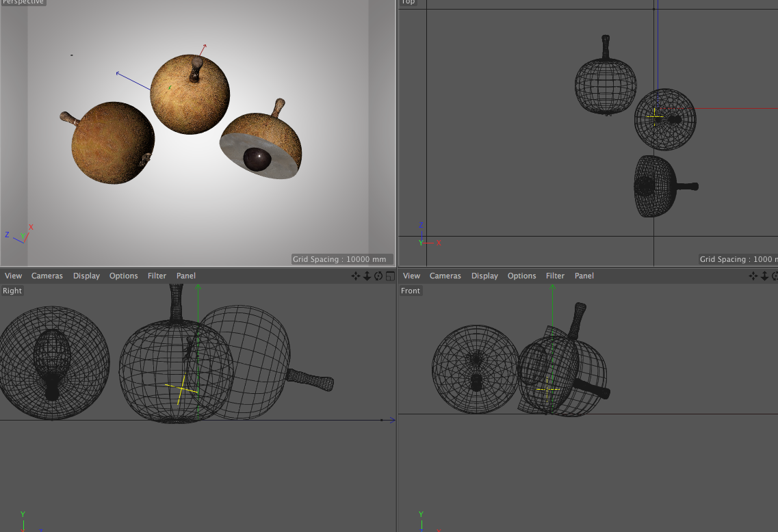Open the Options menu in Right viewport
The width and height of the screenshot is (778, 532).
pyautogui.click(x=124, y=276)
